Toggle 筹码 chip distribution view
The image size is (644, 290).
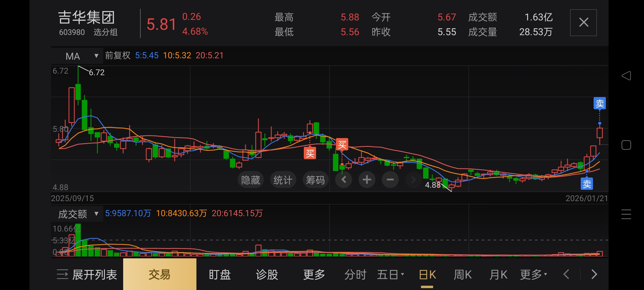coord(315,180)
